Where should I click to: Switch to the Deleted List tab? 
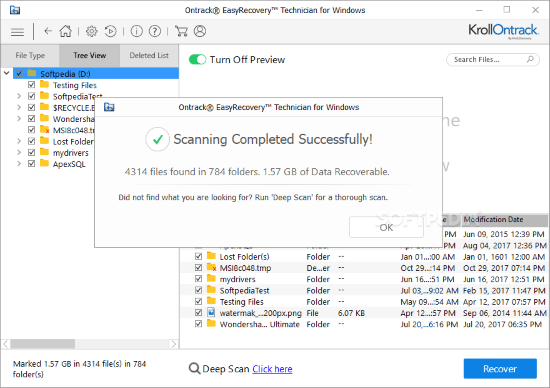click(149, 55)
